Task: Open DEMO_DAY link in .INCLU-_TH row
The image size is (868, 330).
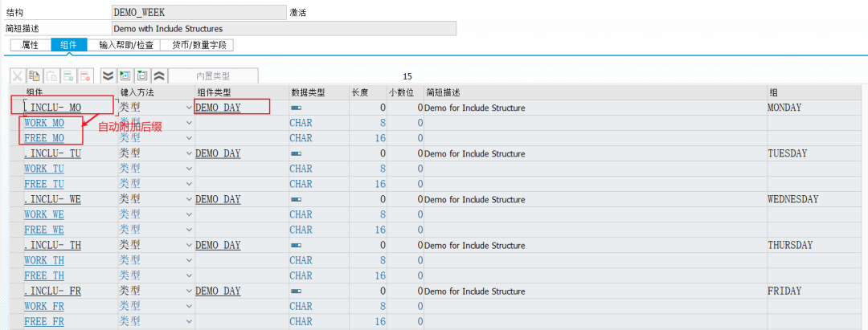Action: coord(218,246)
